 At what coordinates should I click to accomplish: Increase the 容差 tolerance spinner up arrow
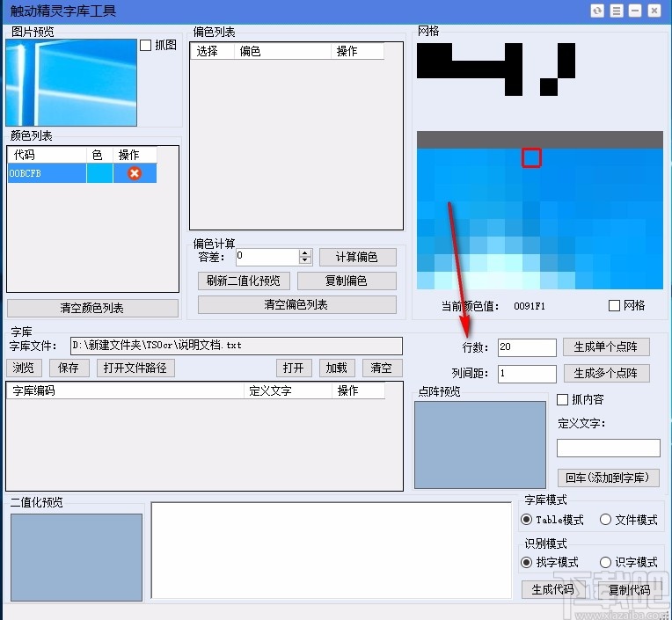[x=304, y=253]
